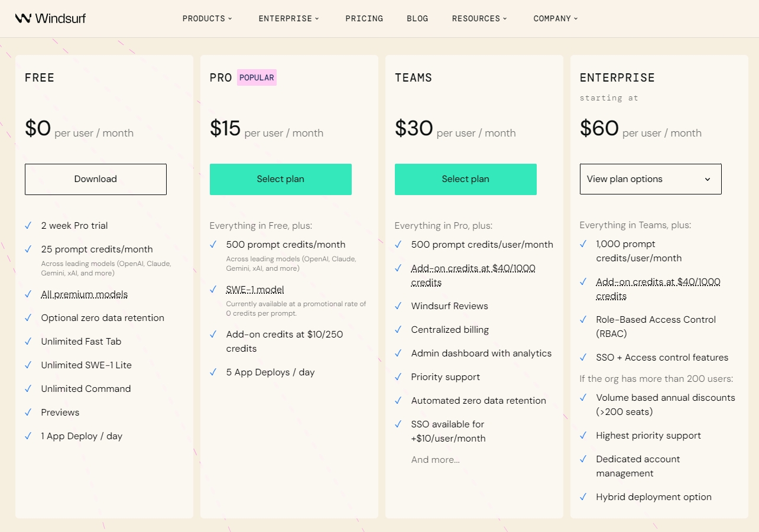Click Add-on credits at $10/250 credits
759x532 pixels.
[284, 342]
